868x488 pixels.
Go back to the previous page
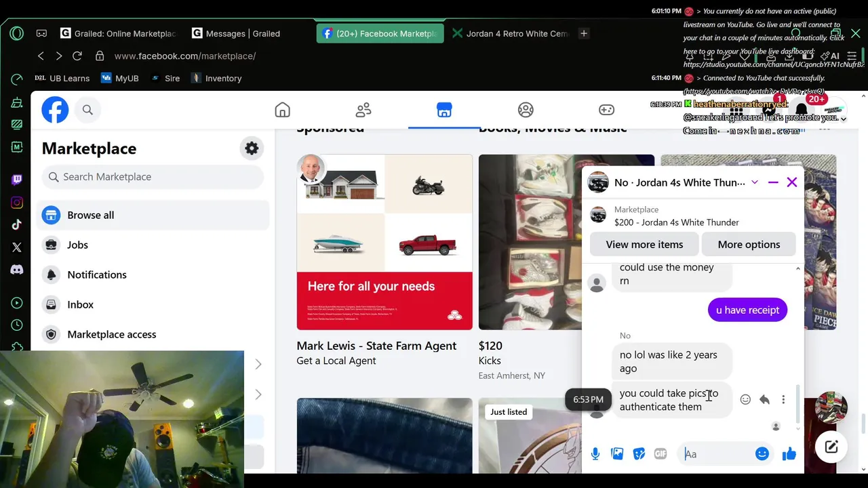41,56
